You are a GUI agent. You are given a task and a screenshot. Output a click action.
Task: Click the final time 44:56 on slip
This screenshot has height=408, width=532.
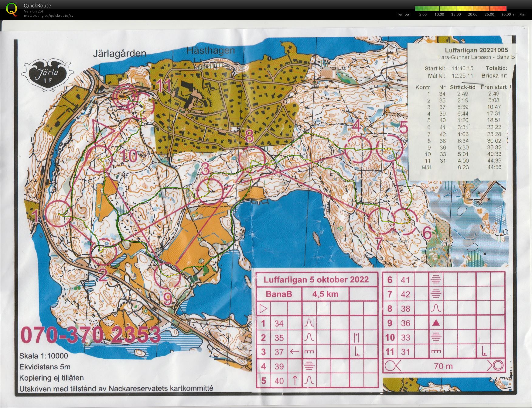click(494, 167)
